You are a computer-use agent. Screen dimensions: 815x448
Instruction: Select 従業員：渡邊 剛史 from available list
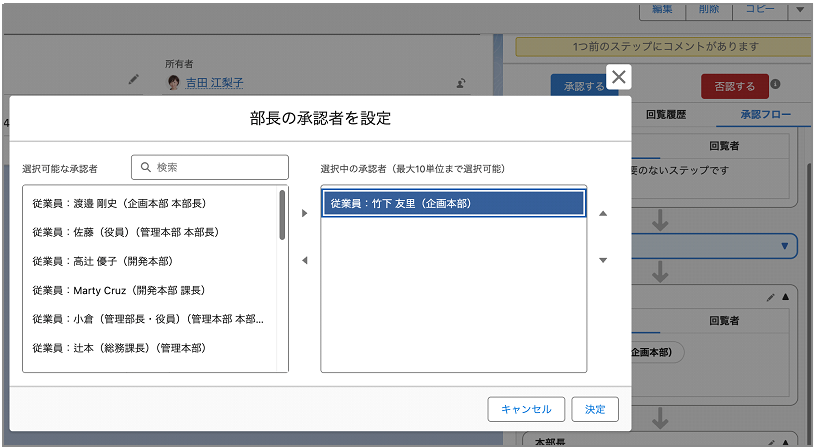click(x=150, y=203)
